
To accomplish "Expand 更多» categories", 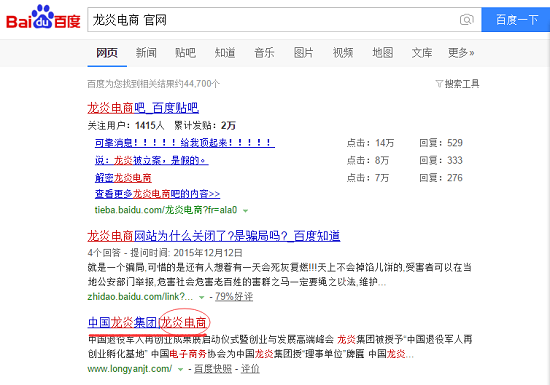I will 461,53.
